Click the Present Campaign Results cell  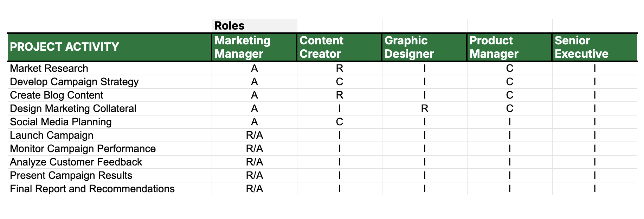71,175
